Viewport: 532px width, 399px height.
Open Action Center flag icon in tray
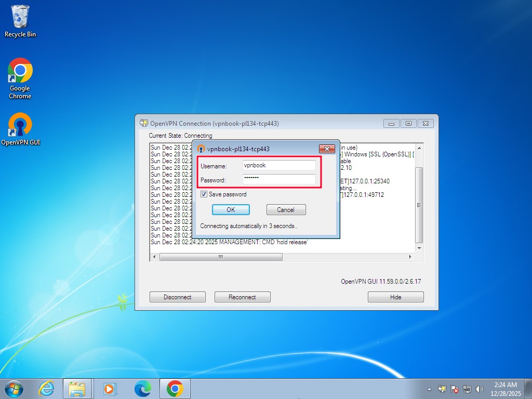[x=455, y=389]
